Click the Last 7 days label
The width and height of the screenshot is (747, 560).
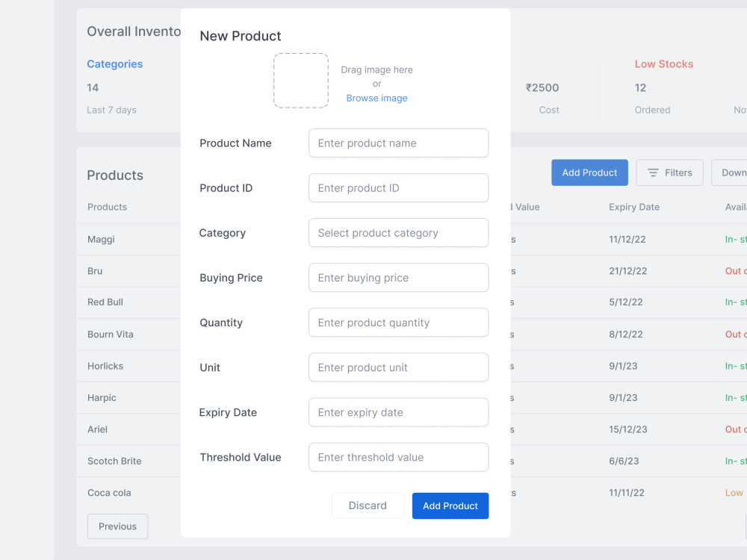pos(111,110)
